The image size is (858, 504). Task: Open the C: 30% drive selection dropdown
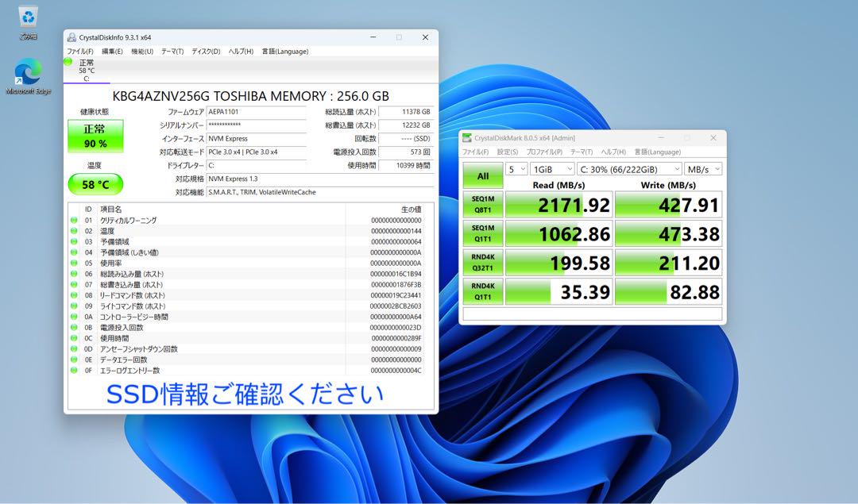[628, 169]
